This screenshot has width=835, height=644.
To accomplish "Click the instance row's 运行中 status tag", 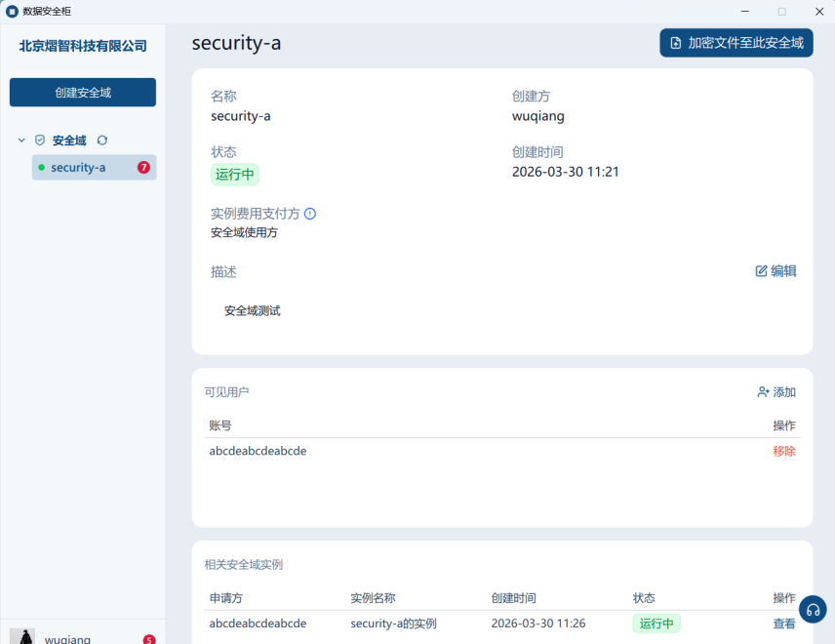I will click(x=656, y=624).
